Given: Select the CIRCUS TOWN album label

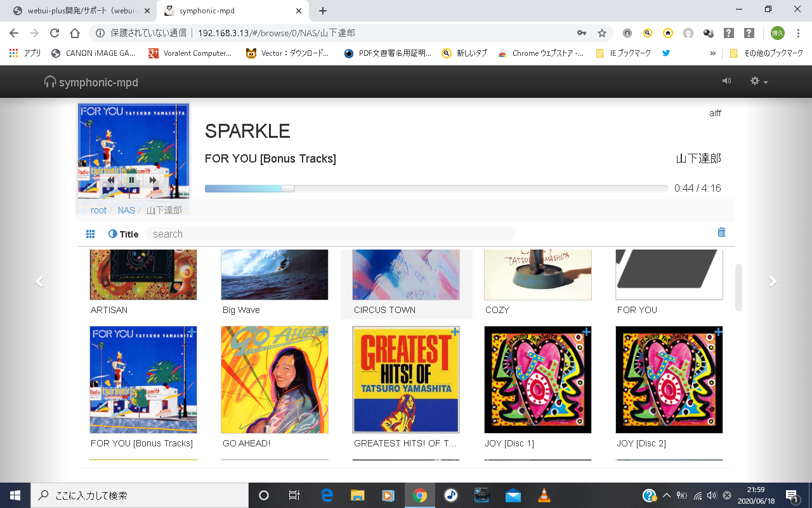Looking at the screenshot, I should coord(384,310).
